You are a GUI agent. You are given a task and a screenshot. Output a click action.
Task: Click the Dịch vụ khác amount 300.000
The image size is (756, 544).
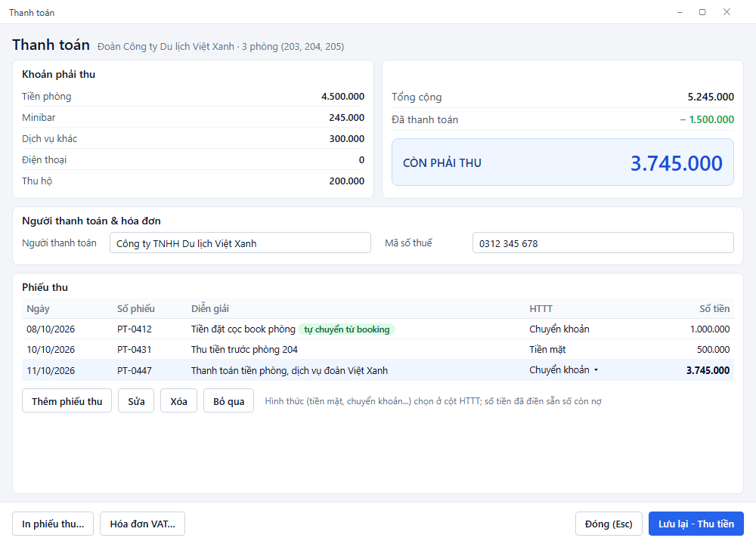(347, 139)
